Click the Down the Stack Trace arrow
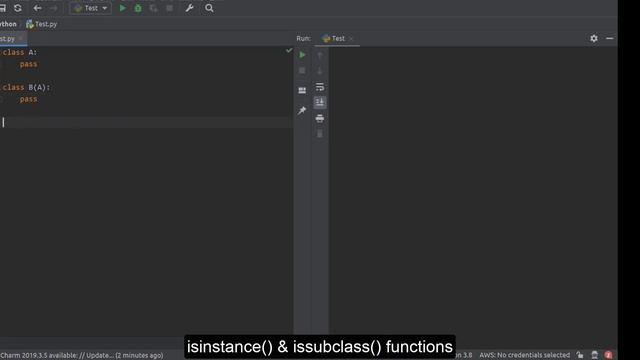The image size is (640, 360). click(320, 71)
